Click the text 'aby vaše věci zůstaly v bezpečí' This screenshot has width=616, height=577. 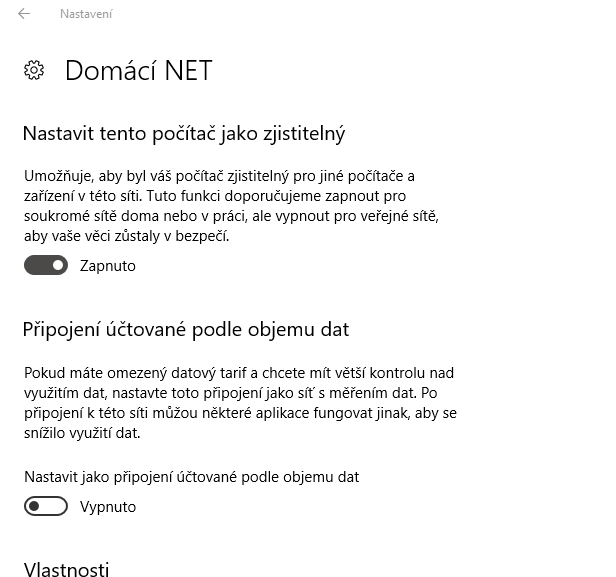[126, 236]
